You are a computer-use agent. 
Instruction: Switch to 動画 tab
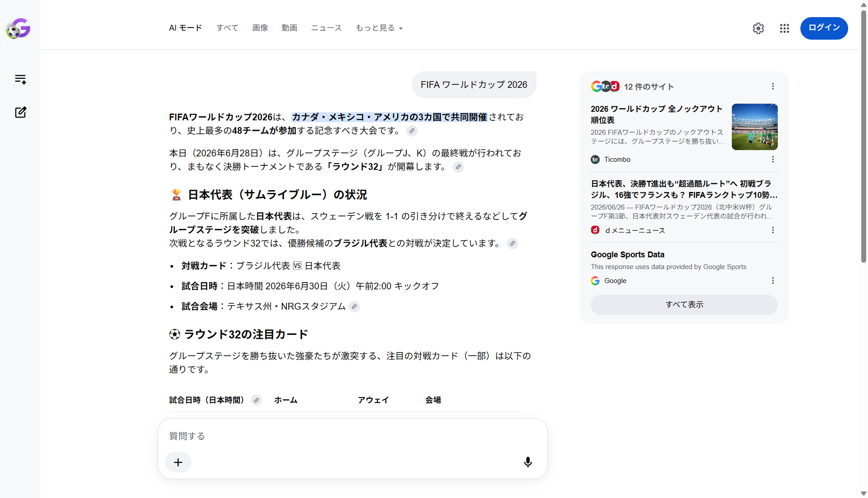click(x=289, y=28)
